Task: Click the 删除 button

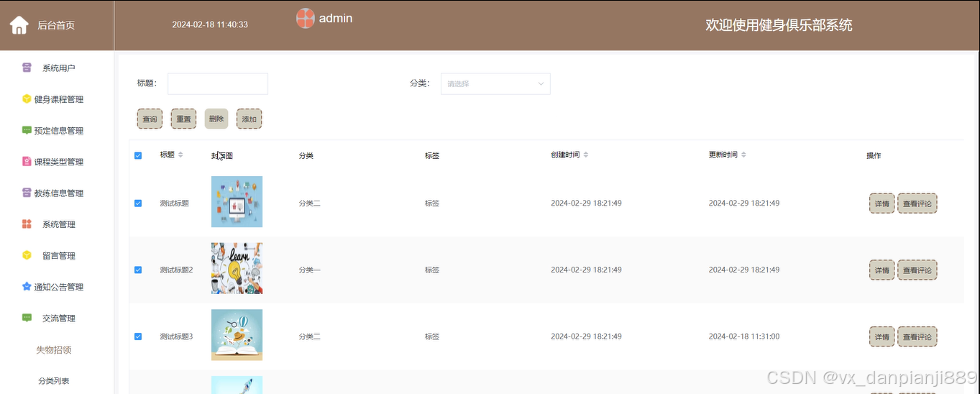Action: [x=216, y=119]
